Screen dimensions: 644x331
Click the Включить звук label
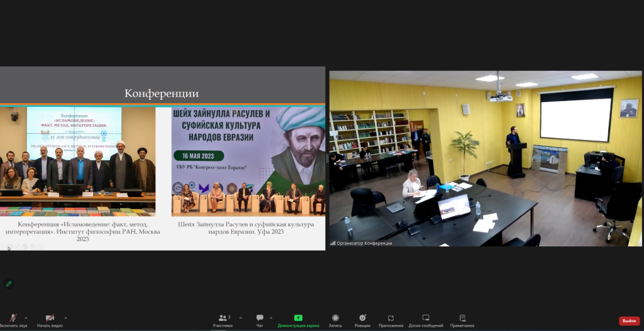14,326
